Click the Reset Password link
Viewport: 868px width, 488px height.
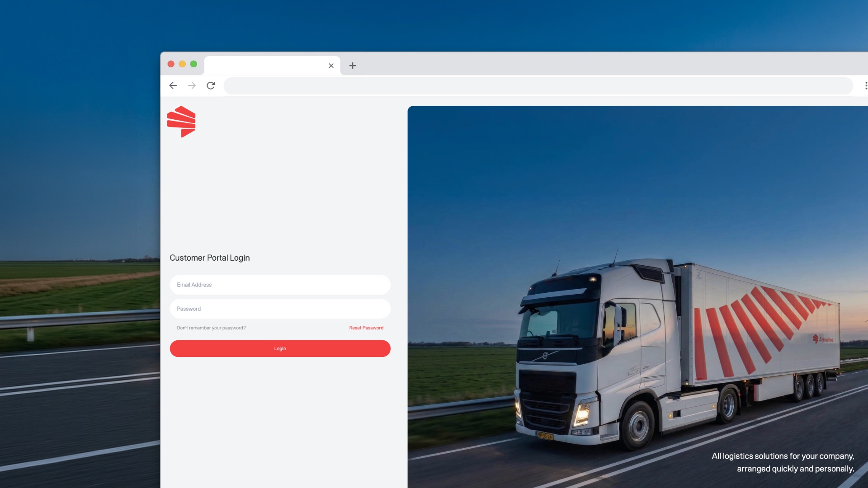(x=366, y=328)
